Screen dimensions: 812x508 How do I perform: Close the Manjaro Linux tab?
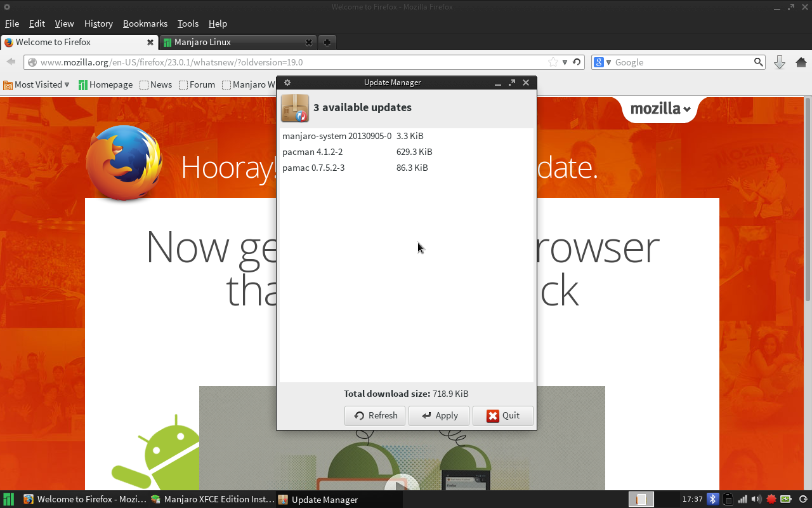(x=309, y=43)
